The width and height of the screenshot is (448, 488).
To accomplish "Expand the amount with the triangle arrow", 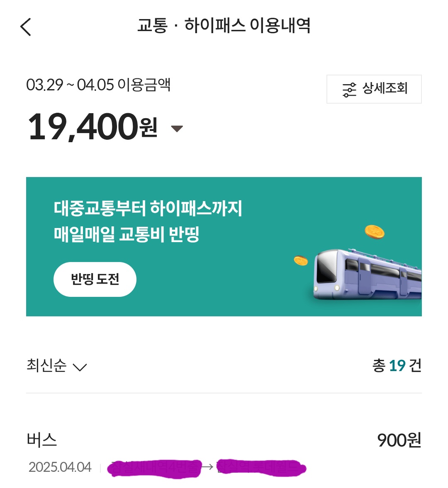I will coord(177,129).
